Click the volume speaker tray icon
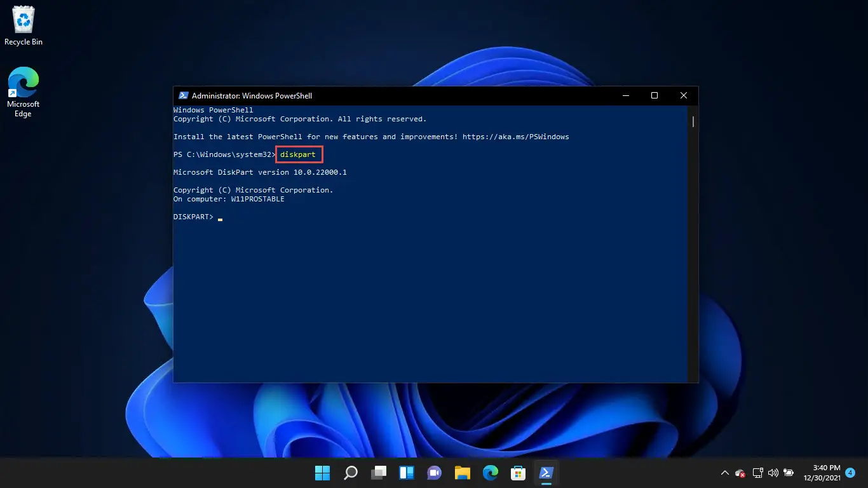Viewport: 868px width, 488px height. (x=773, y=473)
